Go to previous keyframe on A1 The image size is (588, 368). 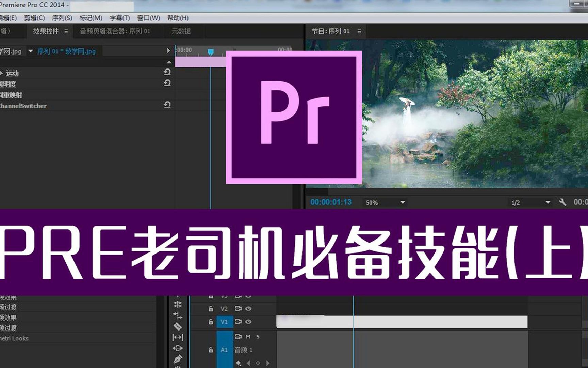248,363
